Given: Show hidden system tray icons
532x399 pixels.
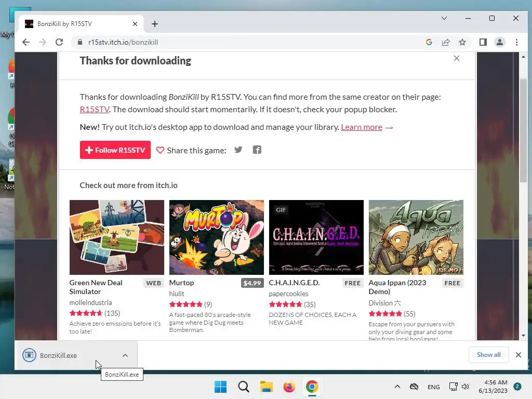Looking at the screenshot, I should 397,387.
